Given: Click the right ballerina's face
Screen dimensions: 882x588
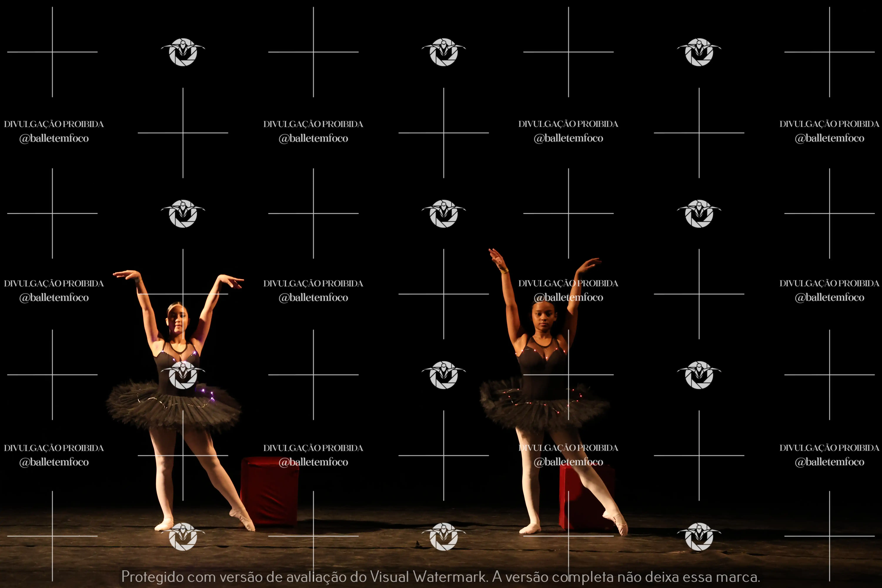Looking at the screenshot, I should click(544, 319).
